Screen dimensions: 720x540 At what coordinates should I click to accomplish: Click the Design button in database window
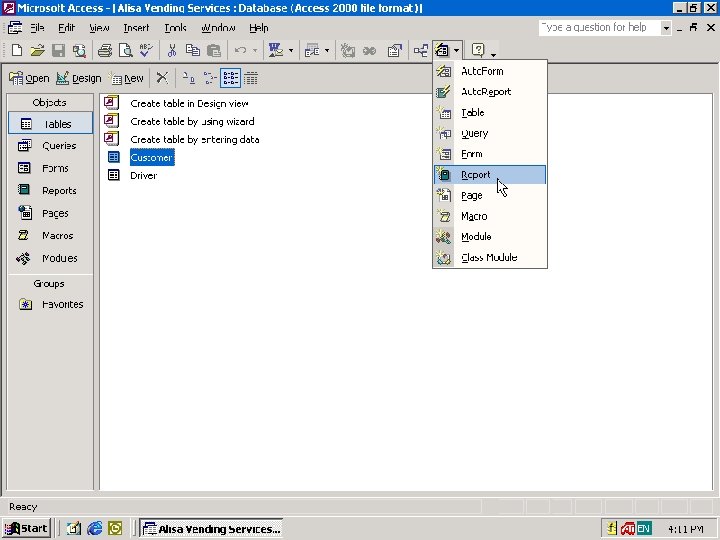point(79,78)
